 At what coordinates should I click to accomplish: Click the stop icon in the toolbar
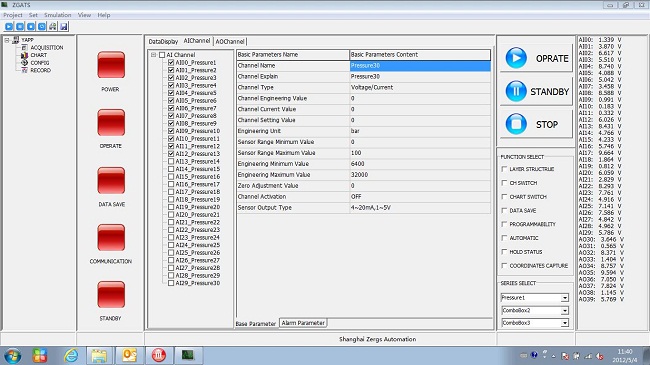coord(31,27)
